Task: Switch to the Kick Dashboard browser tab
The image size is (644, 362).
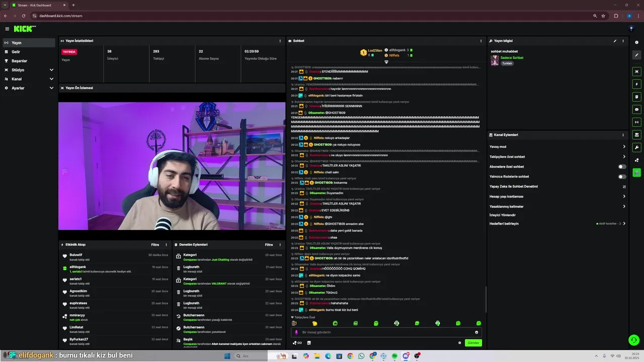Action: tap(38, 5)
